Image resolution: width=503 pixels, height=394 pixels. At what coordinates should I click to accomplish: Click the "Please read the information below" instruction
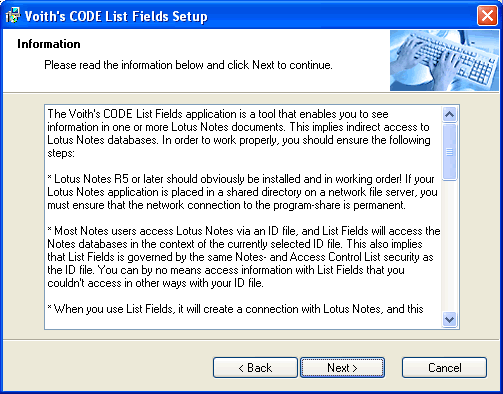coord(188,65)
